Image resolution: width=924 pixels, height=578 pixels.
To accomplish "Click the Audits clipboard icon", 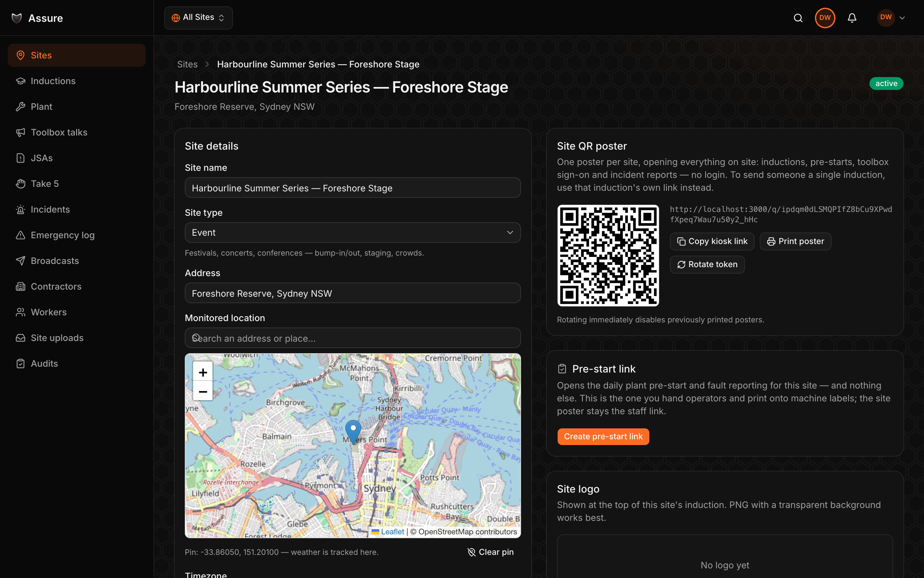I will (x=21, y=363).
